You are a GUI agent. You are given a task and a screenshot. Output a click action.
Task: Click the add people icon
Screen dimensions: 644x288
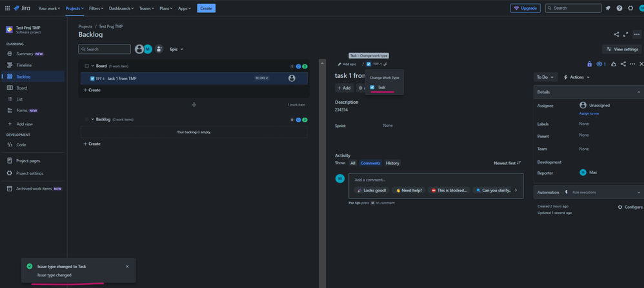pos(159,49)
